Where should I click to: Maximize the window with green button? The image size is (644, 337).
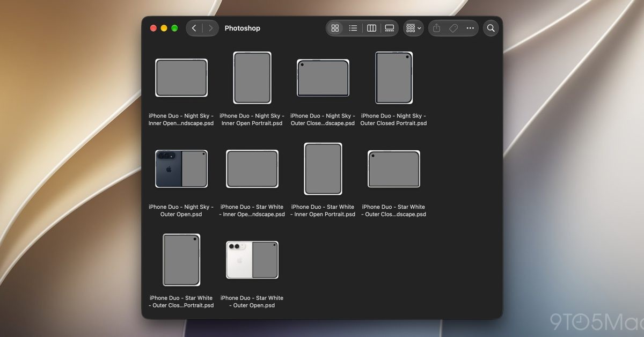point(174,28)
